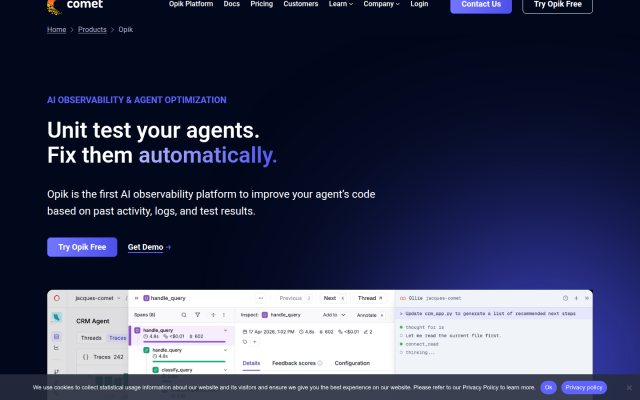This screenshot has width=640, height=400.
Task: Click the 'connect_read' step text
Action: (422, 344)
